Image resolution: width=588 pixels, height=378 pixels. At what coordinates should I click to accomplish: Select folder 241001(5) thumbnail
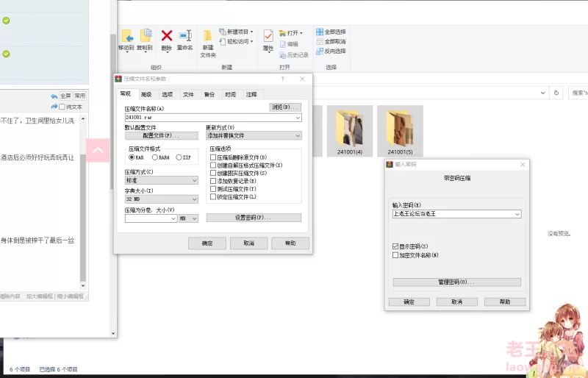point(400,132)
